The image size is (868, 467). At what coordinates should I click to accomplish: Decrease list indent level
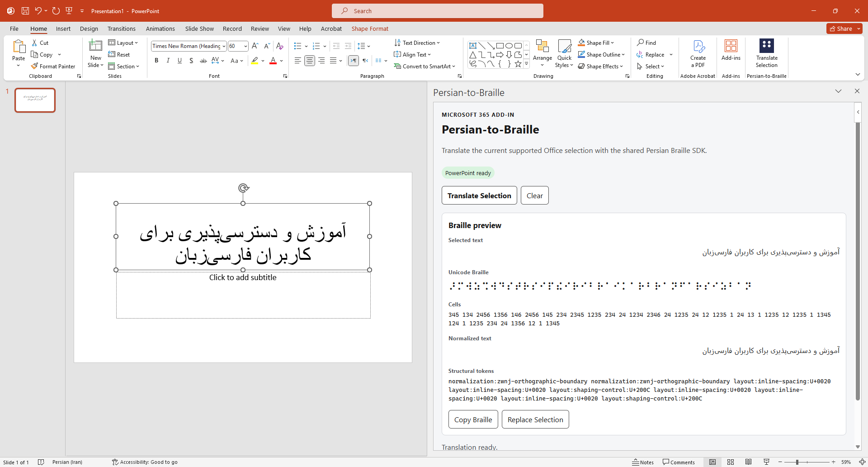336,46
